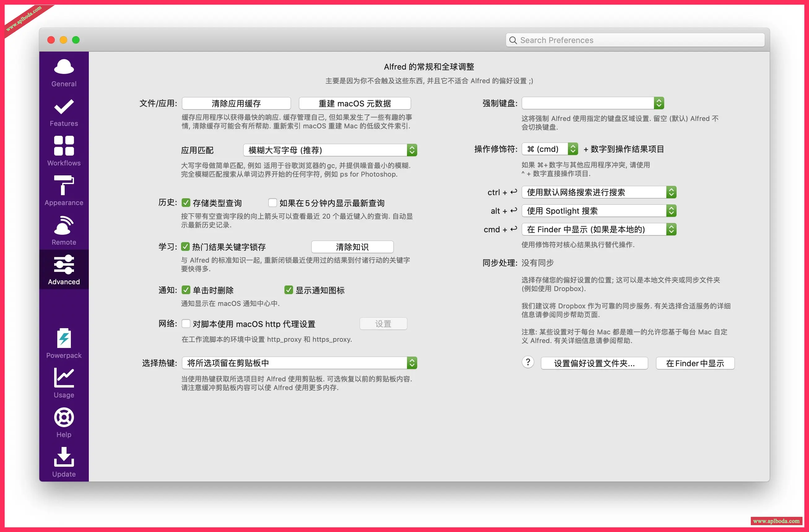Uncheck the 单击时删除 notification option
The image size is (809, 532).
186,290
